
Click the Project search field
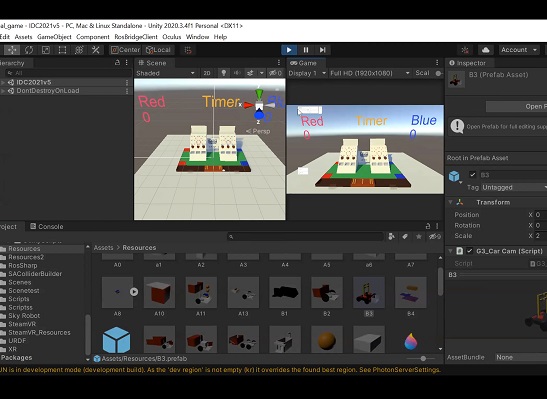click(306, 237)
